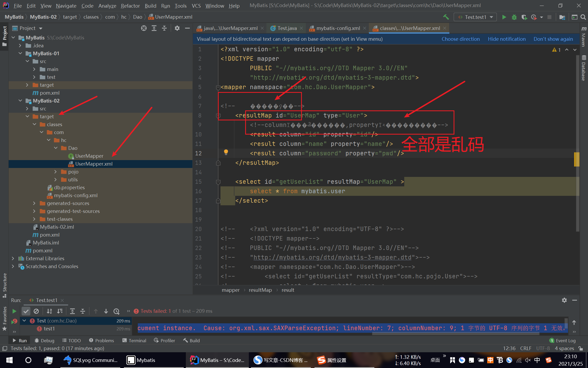This screenshot has height=368, width=588.
Task: Click Select Opened File target icon
Action: pos(144,28)
